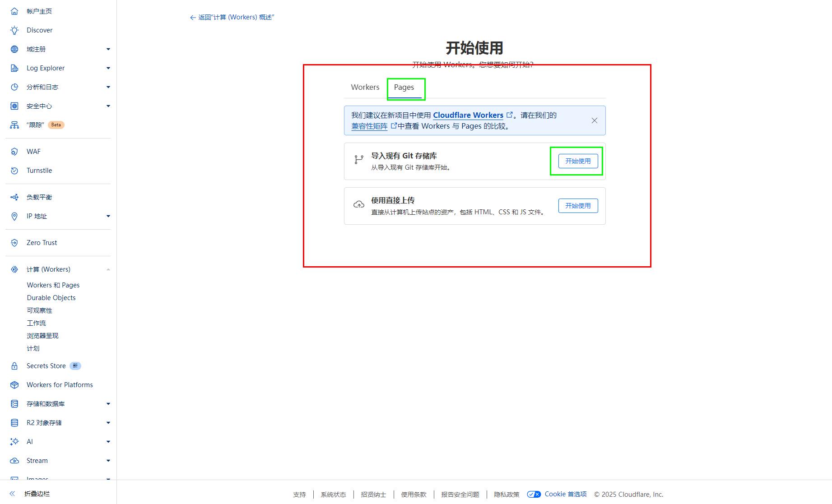Collapse the 计算 (Workers) section
832x504 pixels.
(108, 269)
